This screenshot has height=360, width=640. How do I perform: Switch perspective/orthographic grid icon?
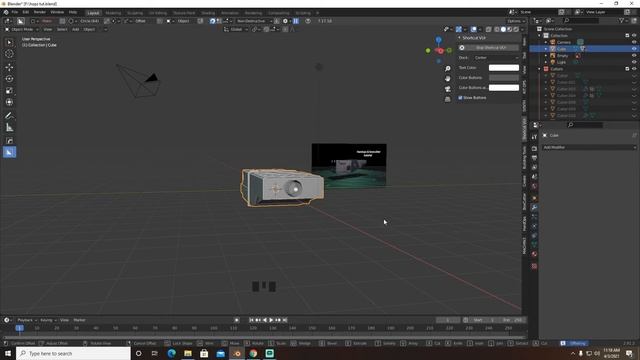pyautogui.click(x=448, y=99)
